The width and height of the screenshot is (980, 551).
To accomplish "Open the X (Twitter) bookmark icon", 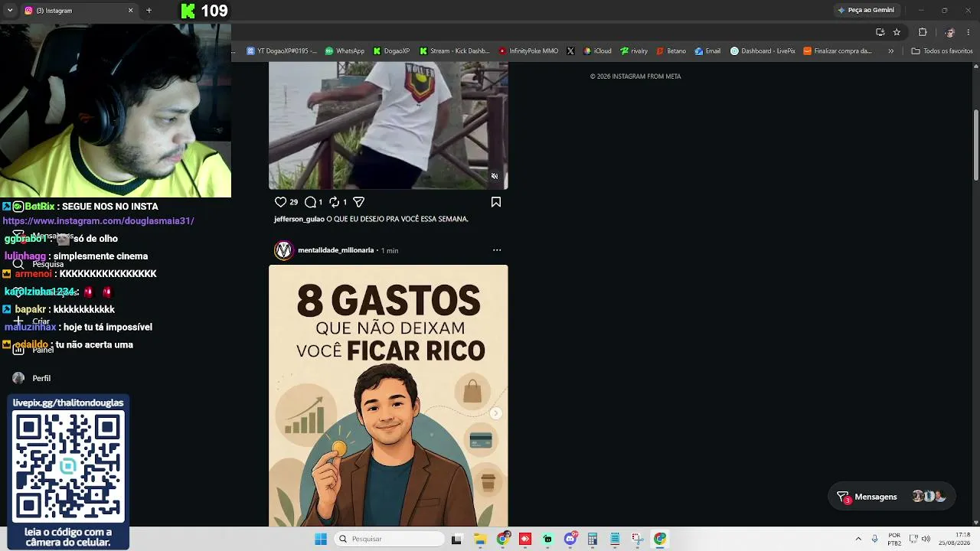I will [570, 51].
